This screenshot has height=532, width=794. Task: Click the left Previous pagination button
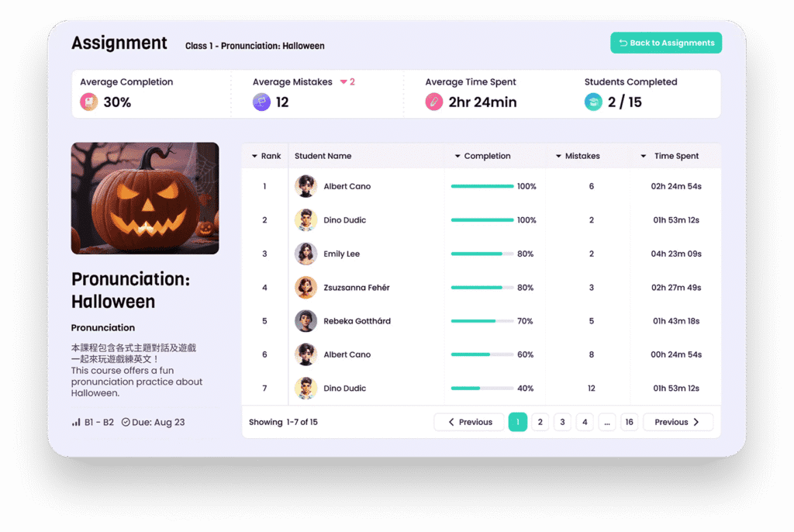click(x=469, y=422)
